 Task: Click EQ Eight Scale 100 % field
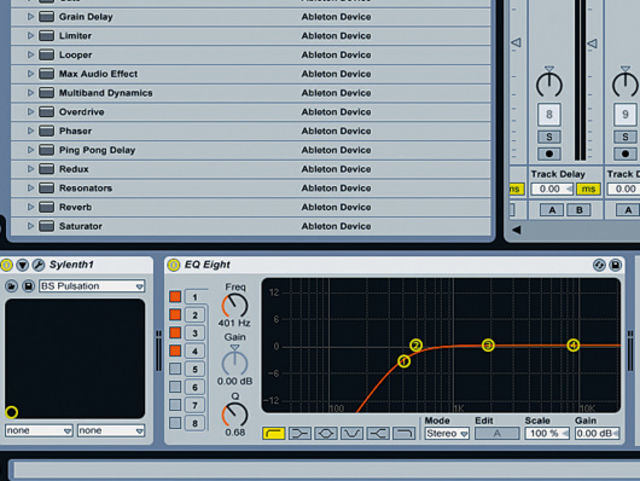tap(547, 433)
